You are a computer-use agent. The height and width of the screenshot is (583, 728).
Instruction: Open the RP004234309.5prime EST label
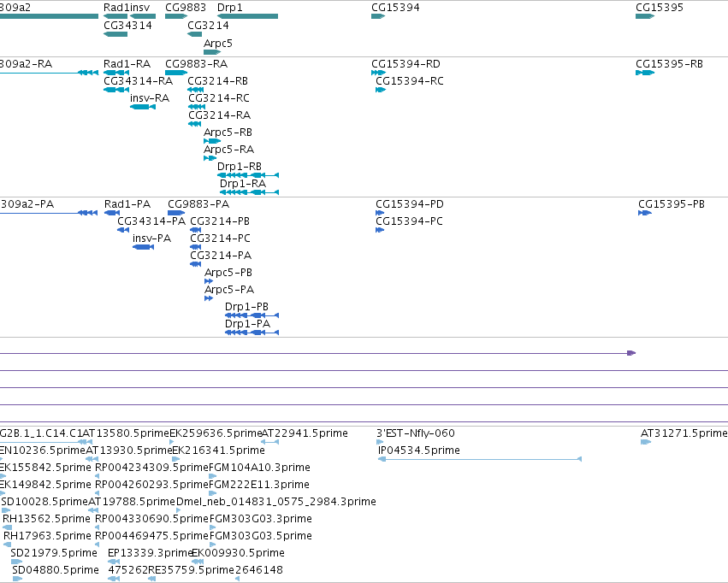click(x=151, y=468)
